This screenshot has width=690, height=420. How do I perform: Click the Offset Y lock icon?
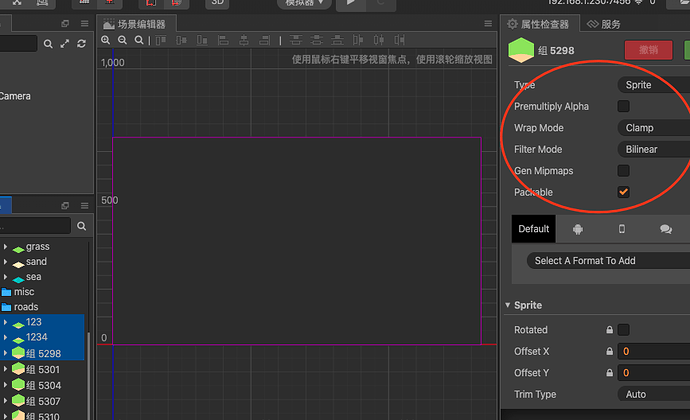click(x=609, y=373)
